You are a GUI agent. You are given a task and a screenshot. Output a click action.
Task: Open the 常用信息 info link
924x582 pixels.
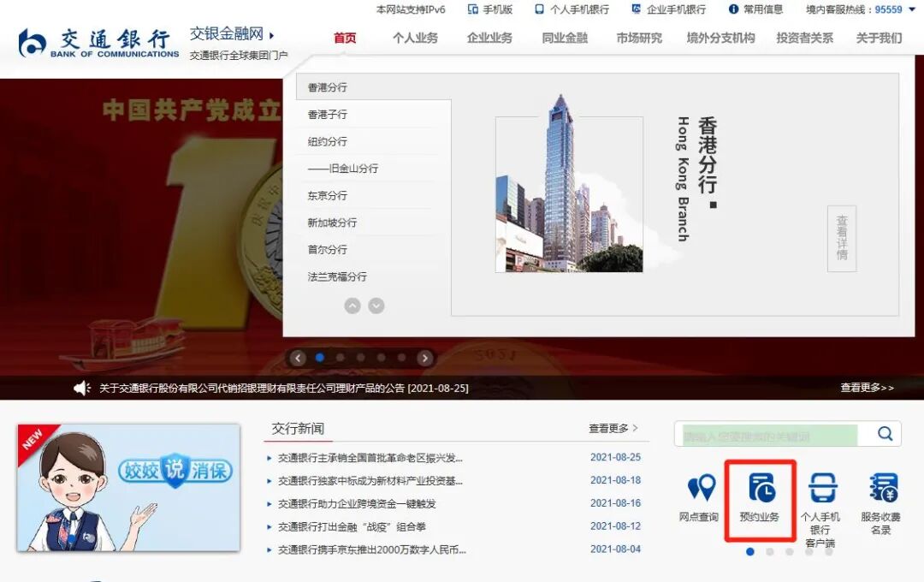[x=755, y=9]
